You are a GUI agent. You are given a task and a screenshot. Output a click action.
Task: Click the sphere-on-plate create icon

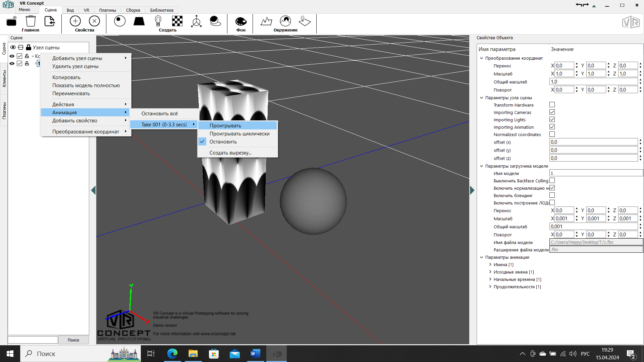coord(215,21)
